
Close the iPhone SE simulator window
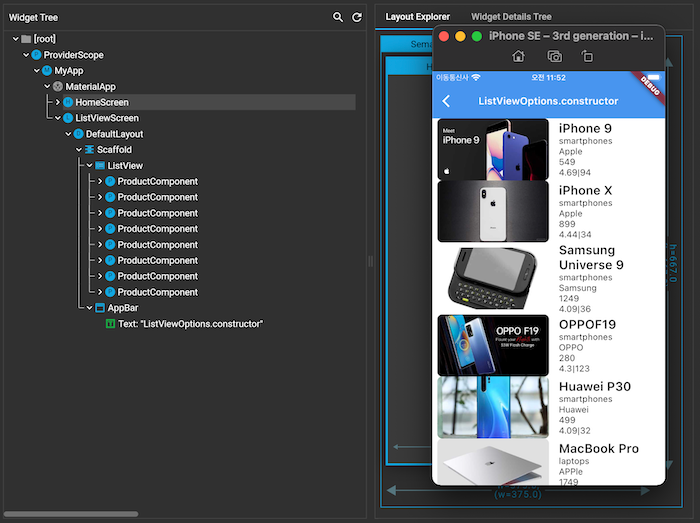click(444, 36)
